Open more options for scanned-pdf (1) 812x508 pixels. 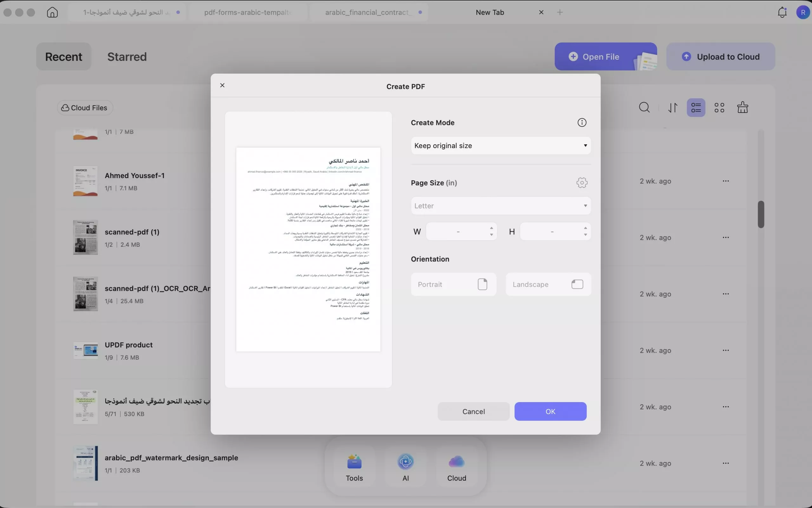point(726,238)
